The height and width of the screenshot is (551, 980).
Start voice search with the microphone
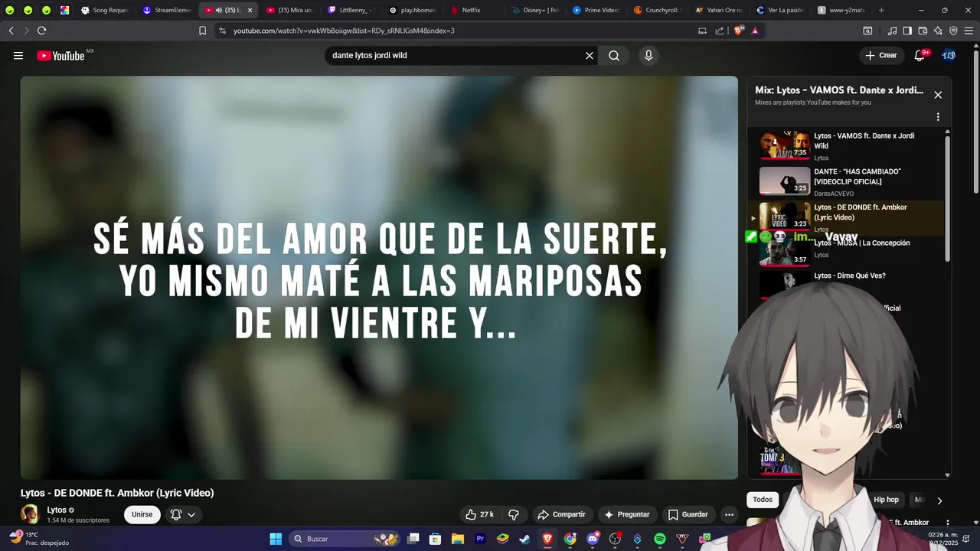(x=648, y=56)
